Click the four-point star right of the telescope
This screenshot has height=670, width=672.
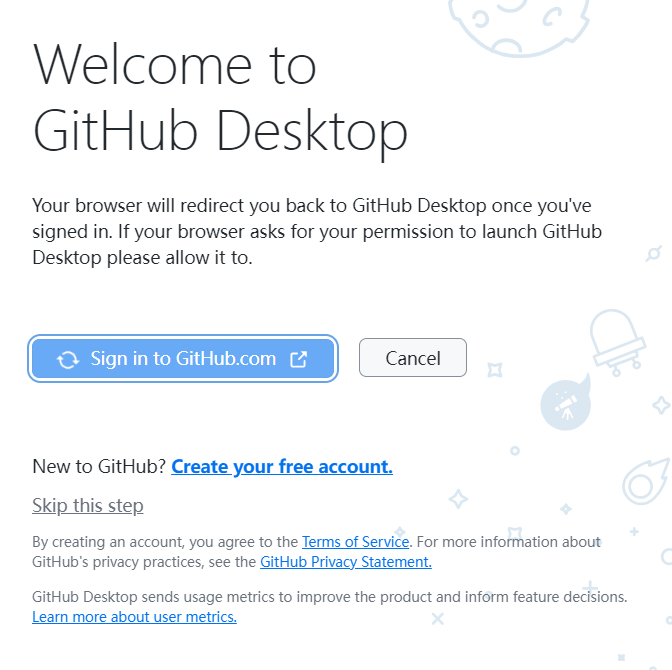tap(660, 405)
